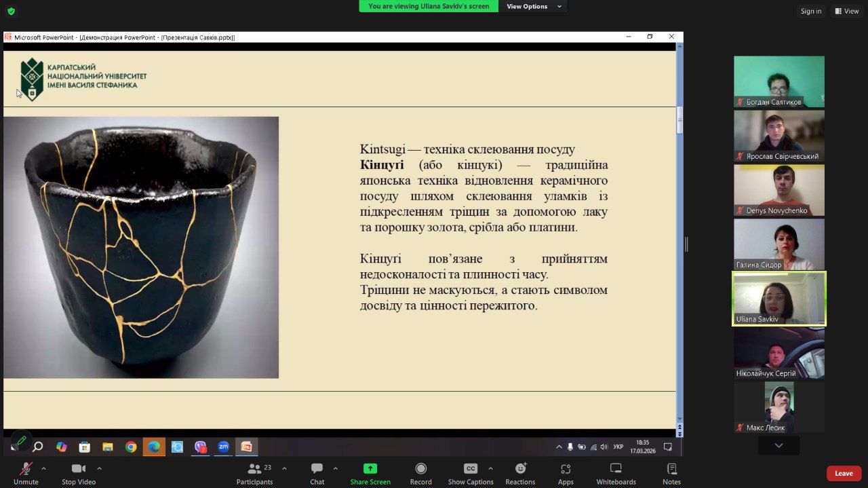Open the Notes panel

click(x=671, y=469)
